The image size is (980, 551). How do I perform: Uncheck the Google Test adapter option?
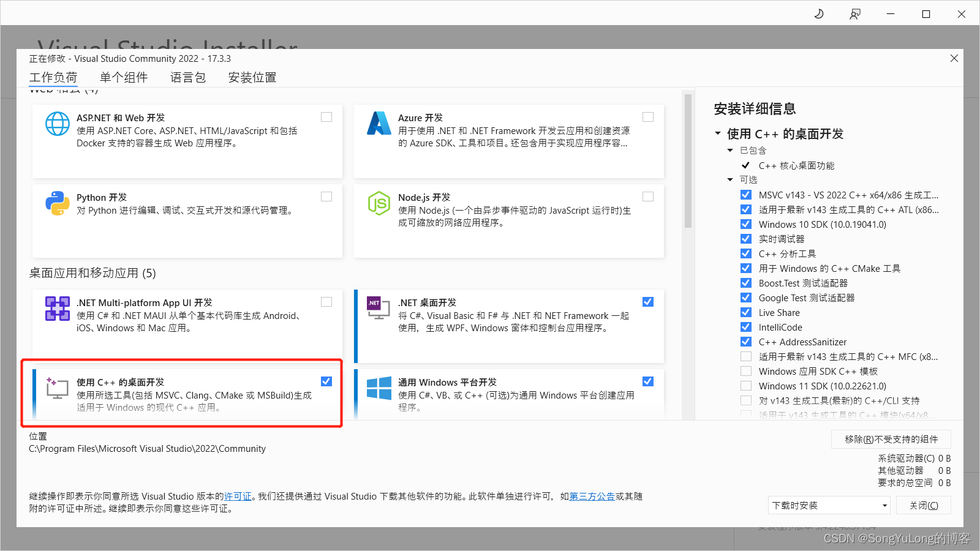click(746, 298)
